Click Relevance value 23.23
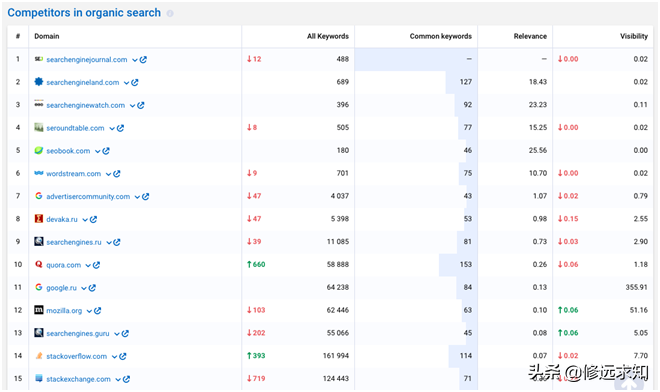Image resolution: width=660 pixels, height=392 pixels. click(x=538, y=104)
